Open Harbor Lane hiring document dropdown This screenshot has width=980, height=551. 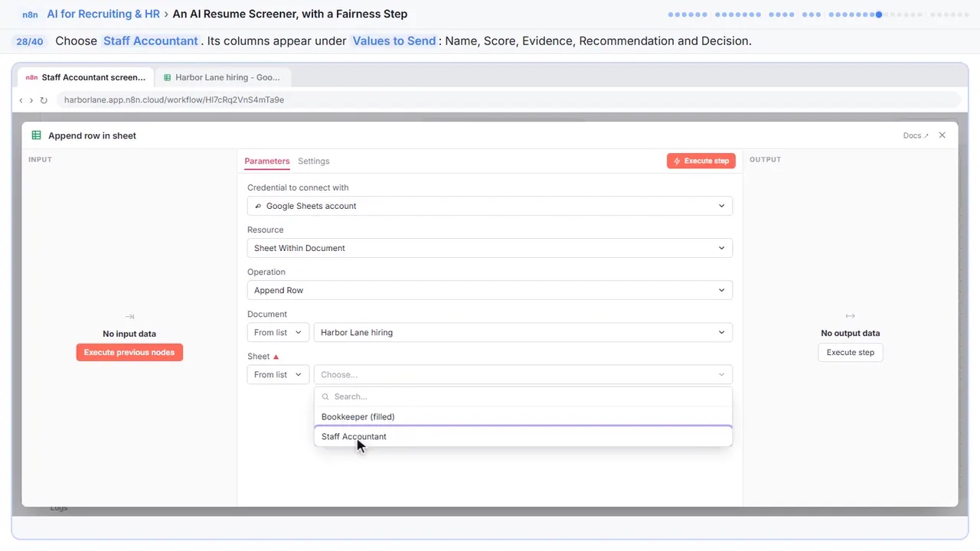pyautogui.click(x=523, y=332)
